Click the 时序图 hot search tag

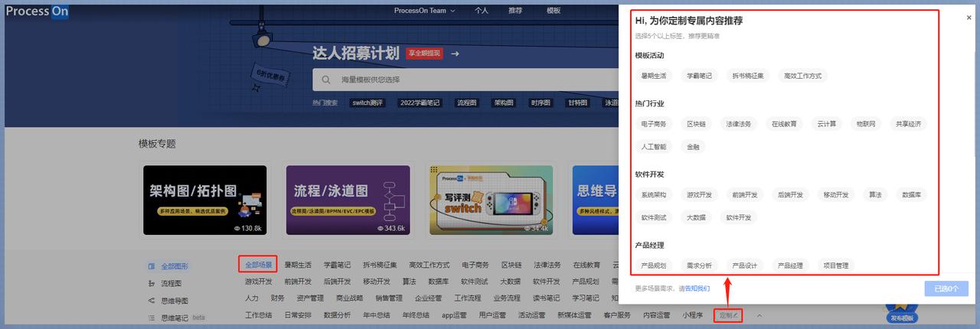[541, 103]
